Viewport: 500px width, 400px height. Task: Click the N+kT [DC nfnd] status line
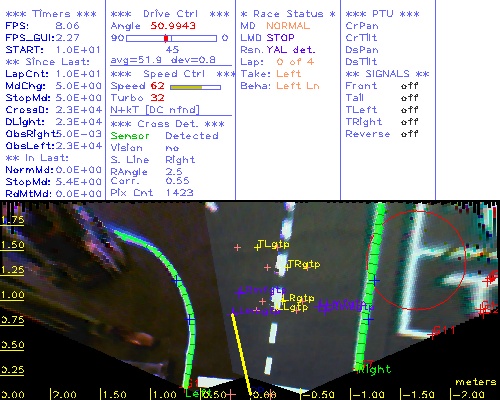[155, 110]
